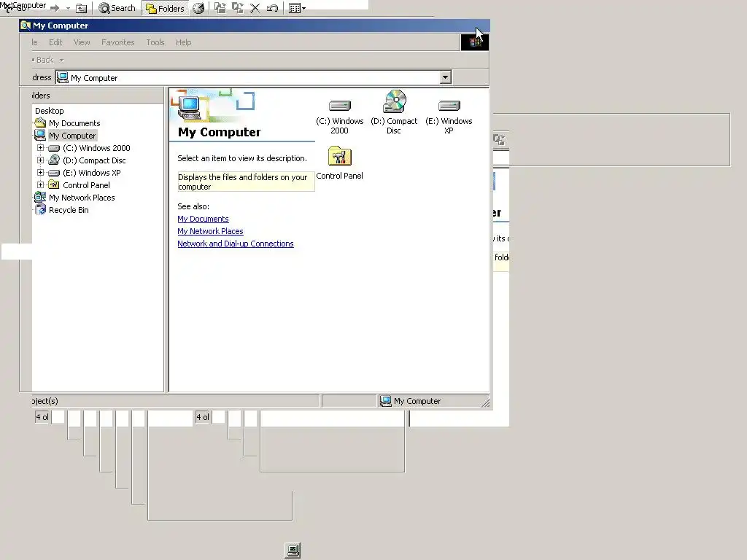Click the Forward arrow in the top toolbar

pos(54,8)
